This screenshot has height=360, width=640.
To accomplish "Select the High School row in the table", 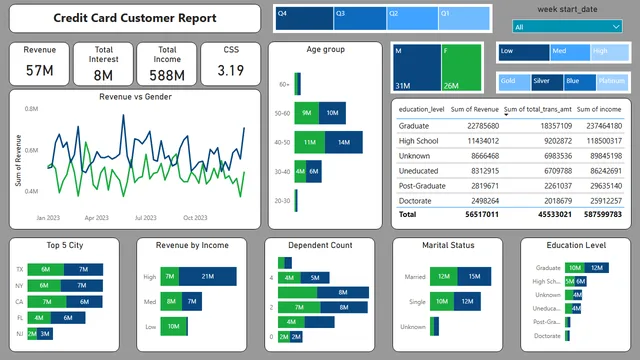I will [x=510, y=141].
